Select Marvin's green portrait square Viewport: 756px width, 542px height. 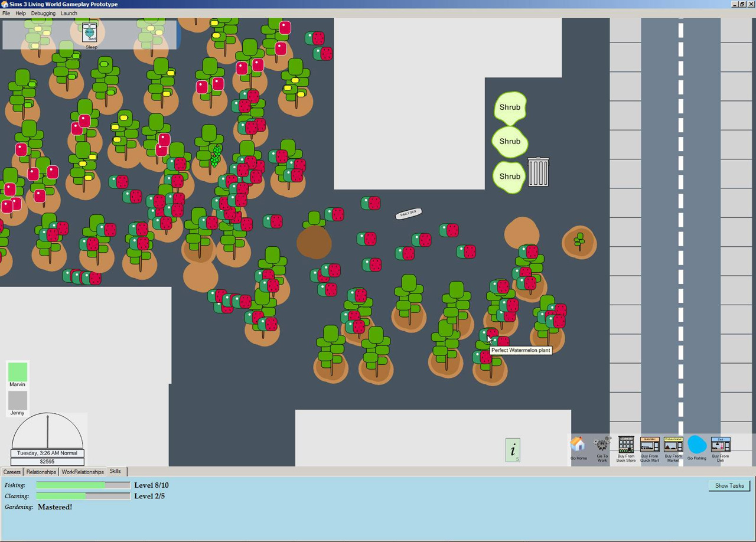point(18,372)
